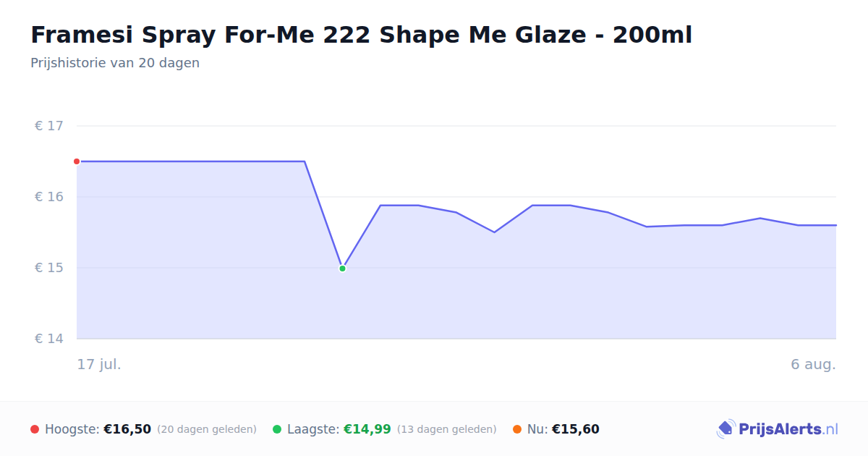Click the PrijsAlerts tag logo icon
Image resolution: width=868 pixels, height=456 pixels.
[x=726, y=429]
